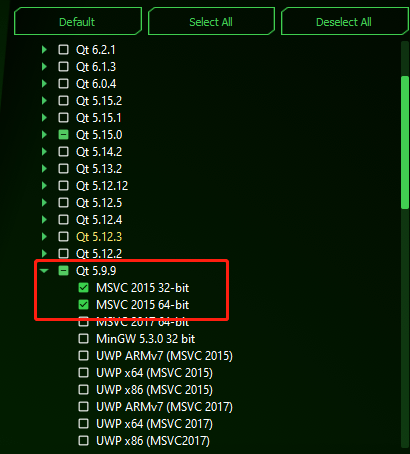This screenshot has width=410, height=454.
Task: Check UWP ARMv7 (MSVC 2017) checkbox
Action: [x=83, y=407]
